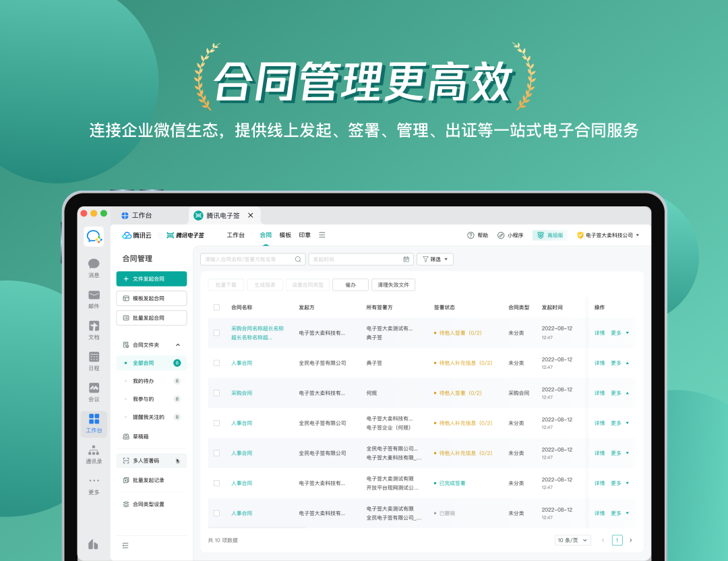Open 合同类型设置 contract type settings

point(144,504)
